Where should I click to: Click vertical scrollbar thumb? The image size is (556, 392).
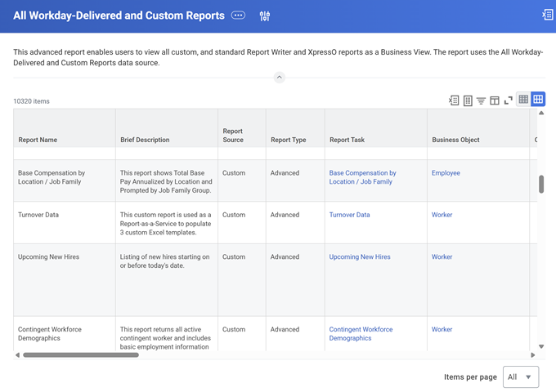tap(541, 184)
